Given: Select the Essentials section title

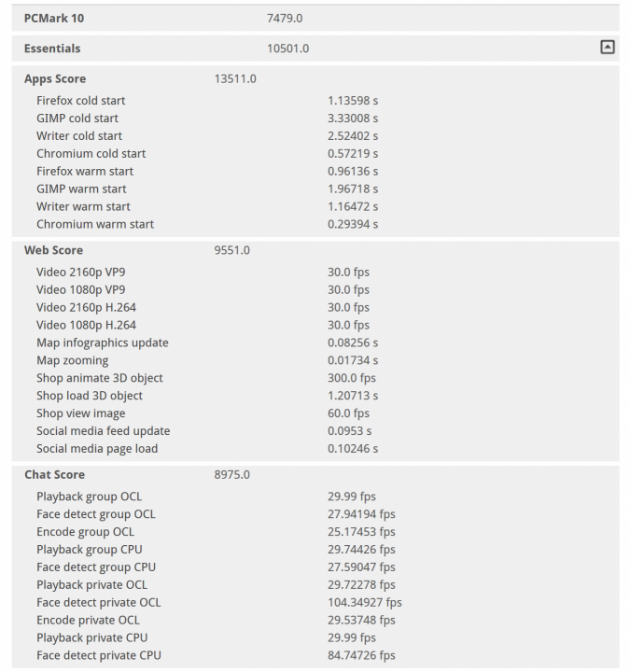Looking at the screenshot, I should [52, 49].
